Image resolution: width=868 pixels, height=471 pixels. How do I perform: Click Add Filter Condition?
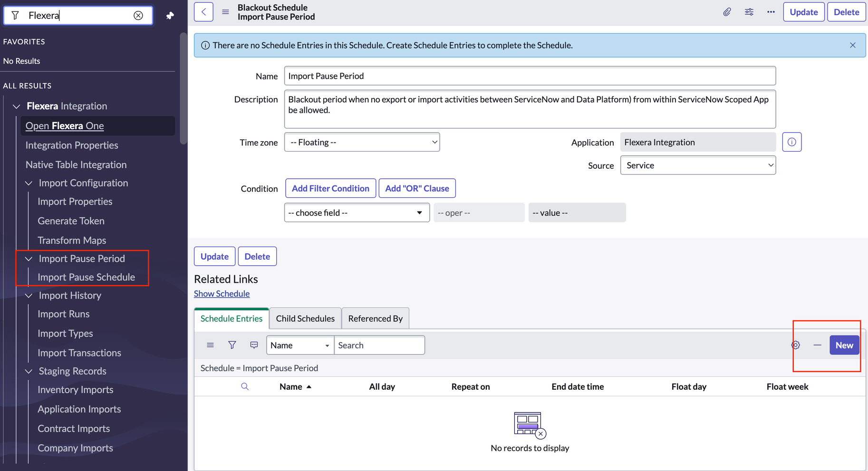click(330, 188)
